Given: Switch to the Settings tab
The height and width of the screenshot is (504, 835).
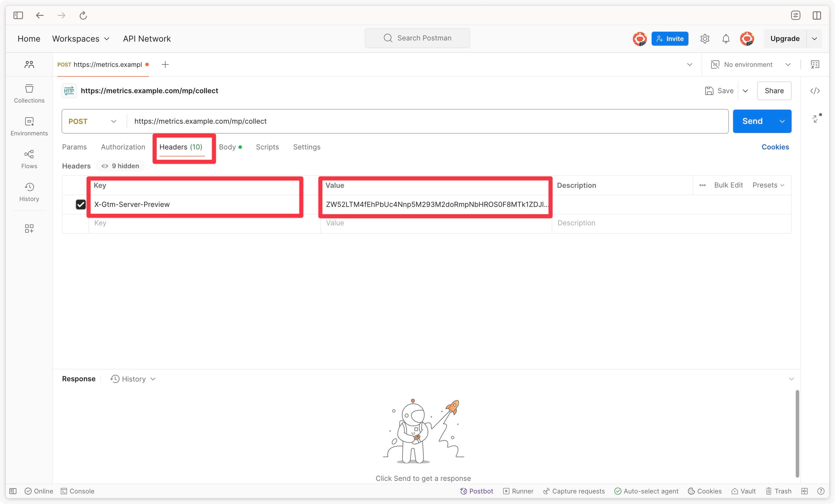Looking at the screenshot, I should pos(307,147).
